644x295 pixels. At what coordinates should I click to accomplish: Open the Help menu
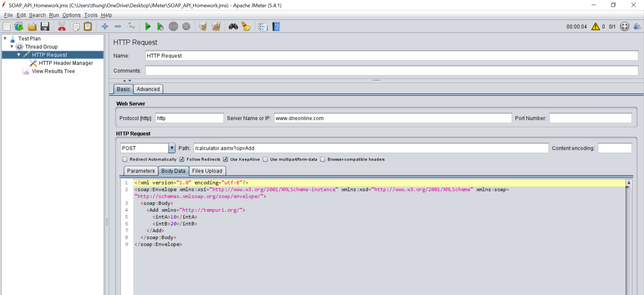tap(106, 15)
